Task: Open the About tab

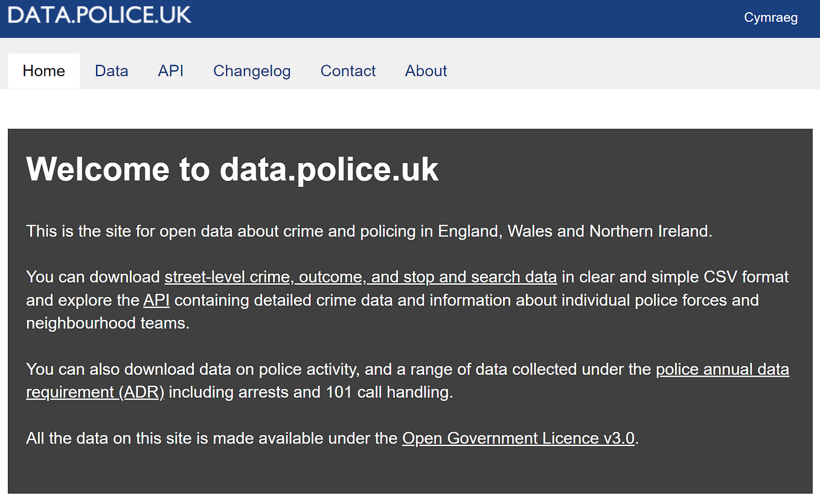Action: (x=426, y=71)
